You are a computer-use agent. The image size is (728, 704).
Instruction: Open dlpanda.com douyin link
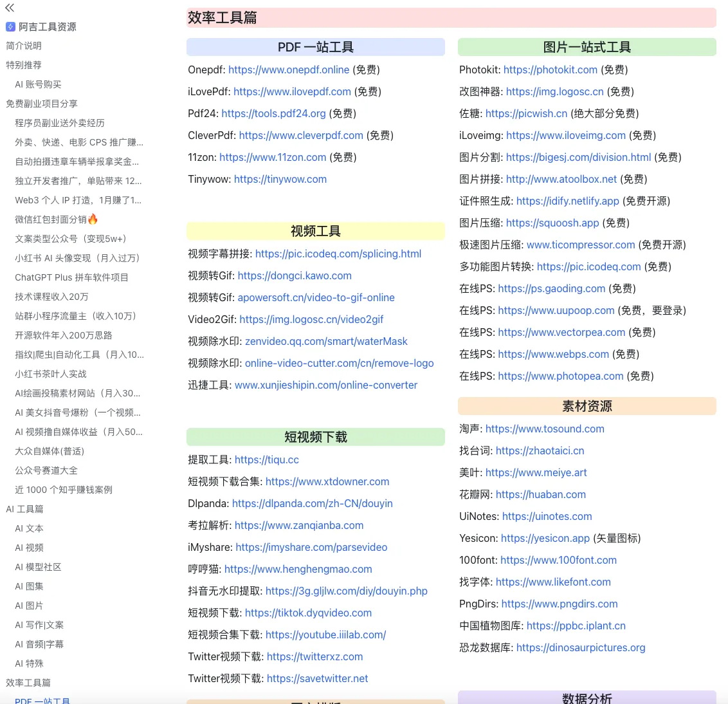tap(313, 503)
